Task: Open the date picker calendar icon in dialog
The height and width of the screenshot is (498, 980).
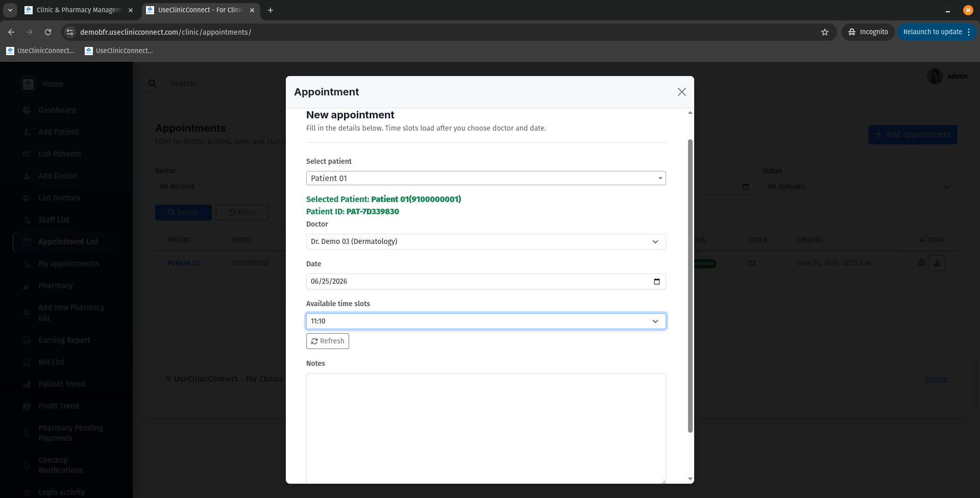Action: pyautogui.click(x=656, y=281)
